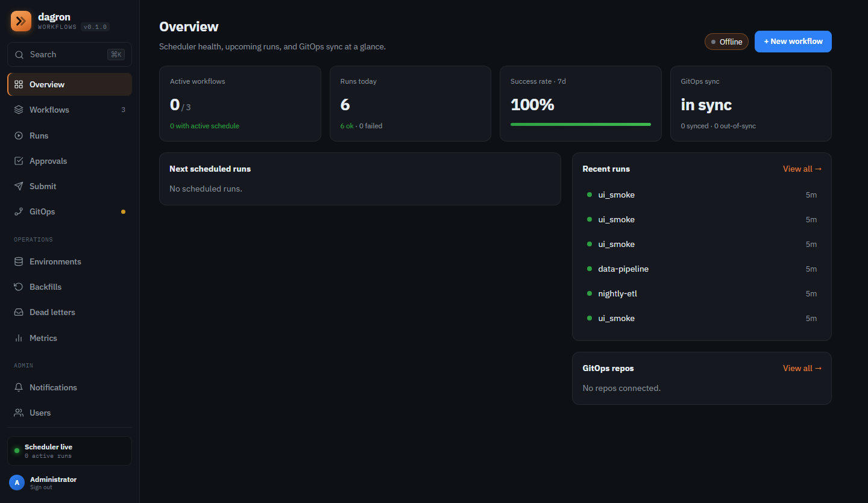Open GitOps from the sidebar
The image size is (868, 503).
70,211
